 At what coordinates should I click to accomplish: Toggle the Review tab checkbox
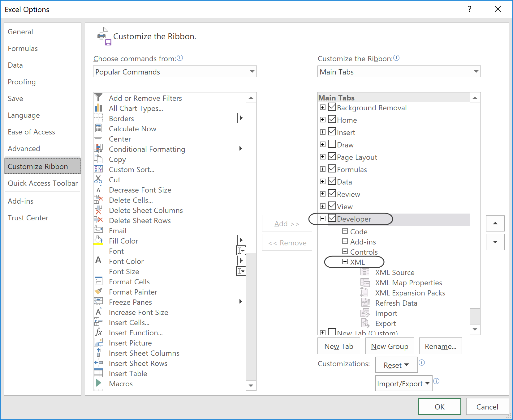[x=332, y=193]
